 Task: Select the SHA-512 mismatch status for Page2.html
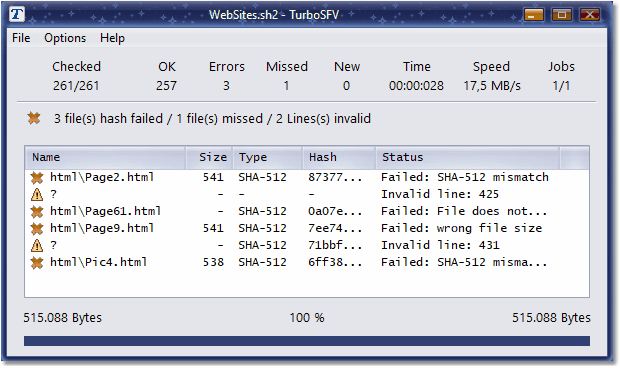point(465,177)
